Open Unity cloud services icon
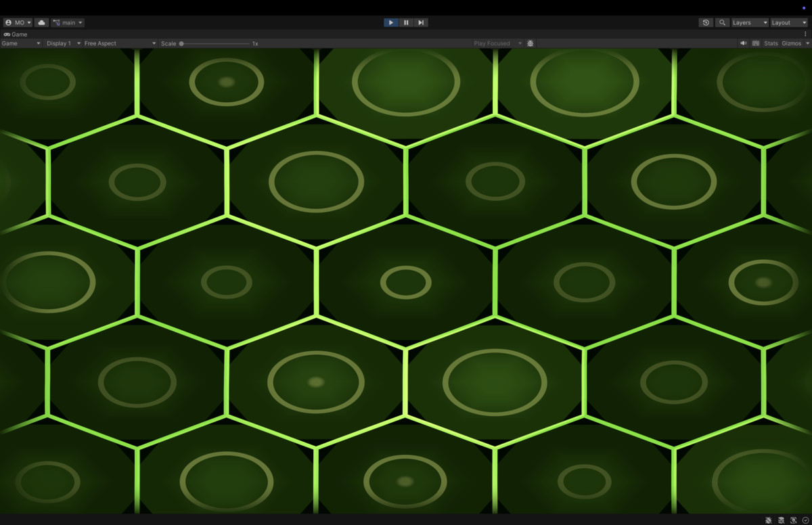The height and width of the screenshot is (525, 812). click(x=42, y=22)
